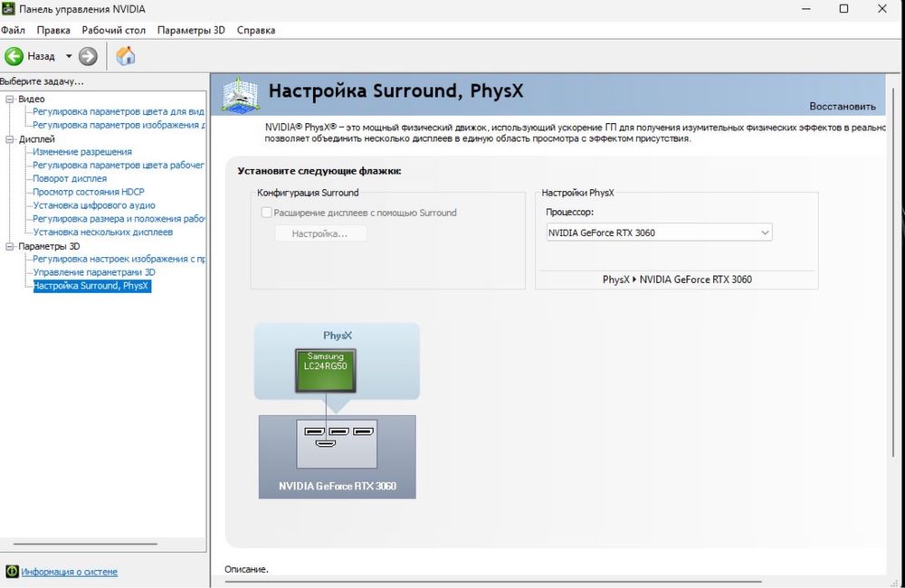Click the PhysX label above monitor diagram
This screenshot has height=588, width=905.
[338, 336]
